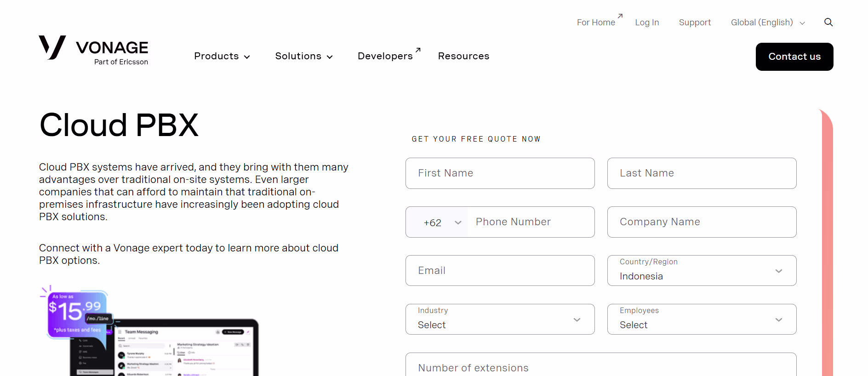Image resolution: width=868 pixels, height=376 pixels.
Task: Click the Contact us button
Action: pos(794,57)
